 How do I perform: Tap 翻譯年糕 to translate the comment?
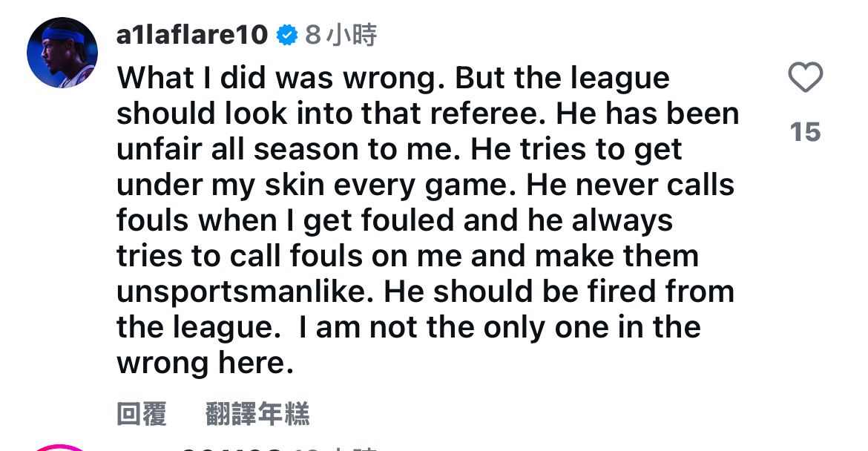257,414
